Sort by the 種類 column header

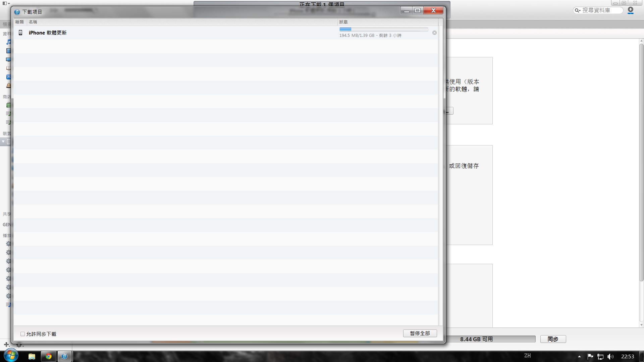coord(20,22)
